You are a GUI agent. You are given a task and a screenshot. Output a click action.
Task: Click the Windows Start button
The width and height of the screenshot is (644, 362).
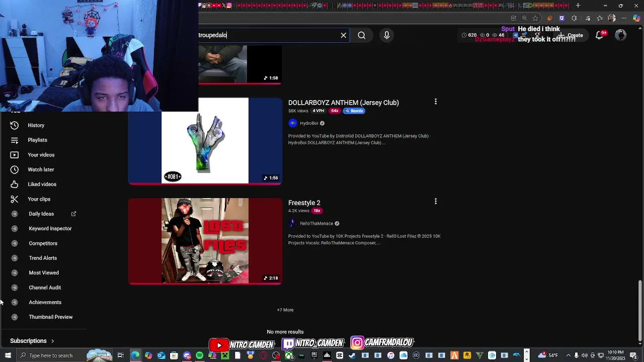coord(8,355)
